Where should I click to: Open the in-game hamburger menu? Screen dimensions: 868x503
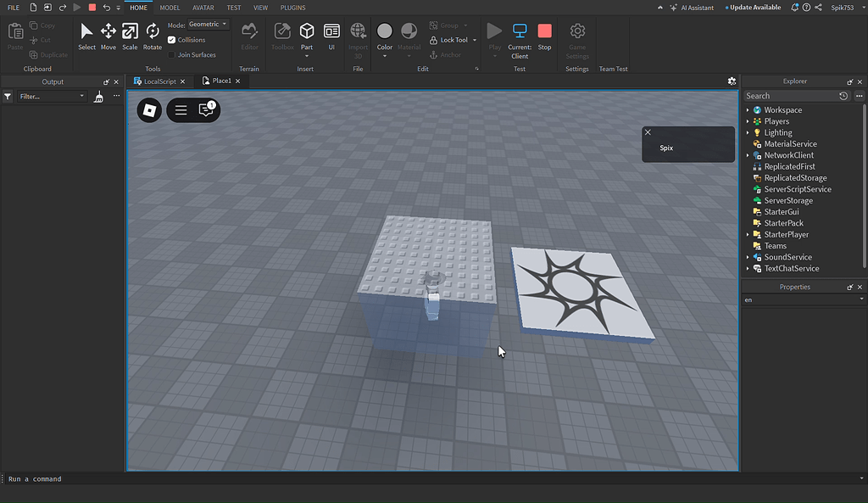[181, 110]
